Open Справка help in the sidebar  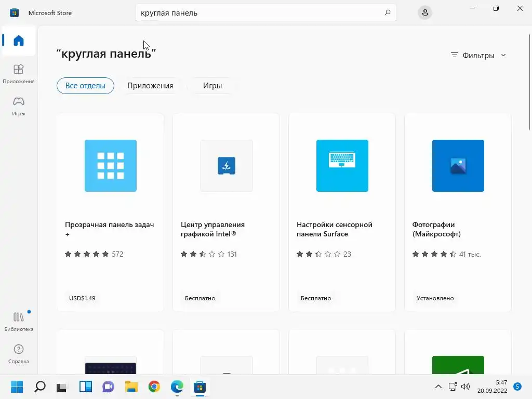19,354
